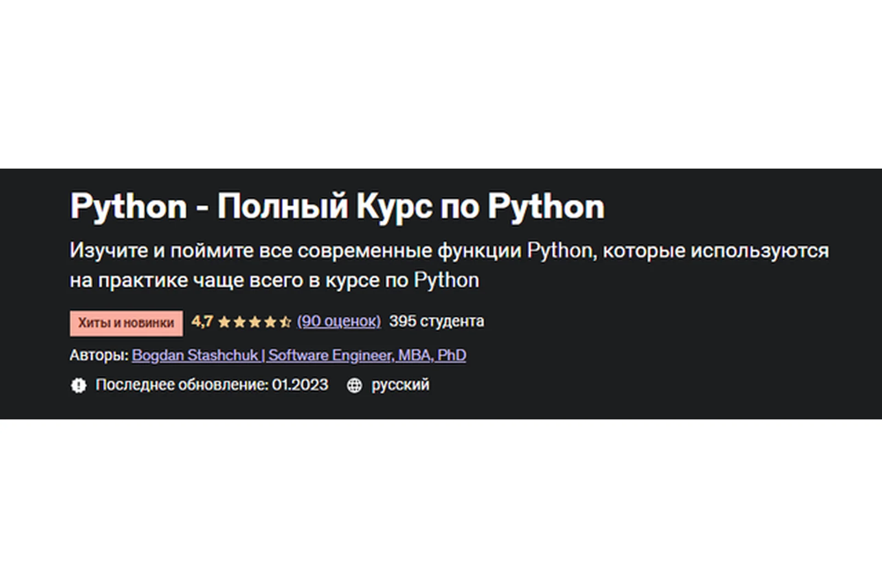The width and height of the screenshot is (882, 588).
Task: Click the 4,7 rating value
Action: (202, 322)
